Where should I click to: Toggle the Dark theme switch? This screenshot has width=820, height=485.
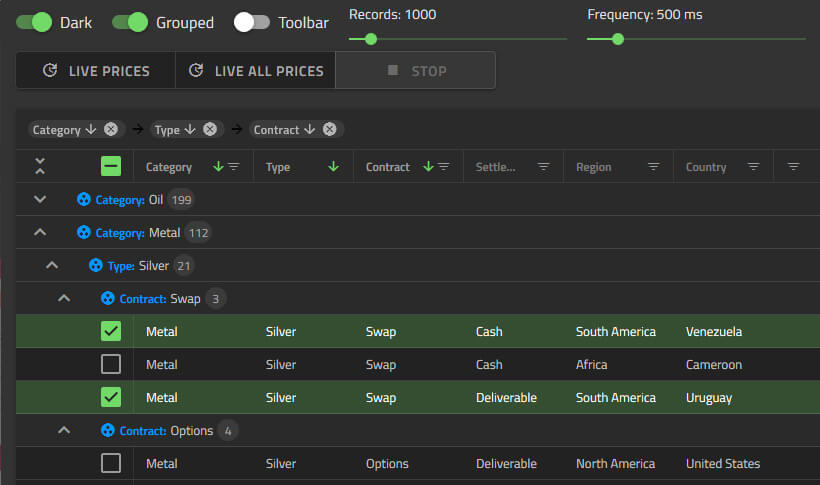(34, 22)
